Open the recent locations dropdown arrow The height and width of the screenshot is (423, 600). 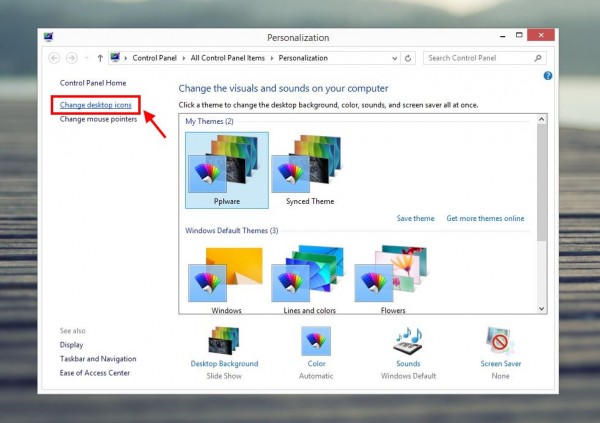click(x=86, y=58)
